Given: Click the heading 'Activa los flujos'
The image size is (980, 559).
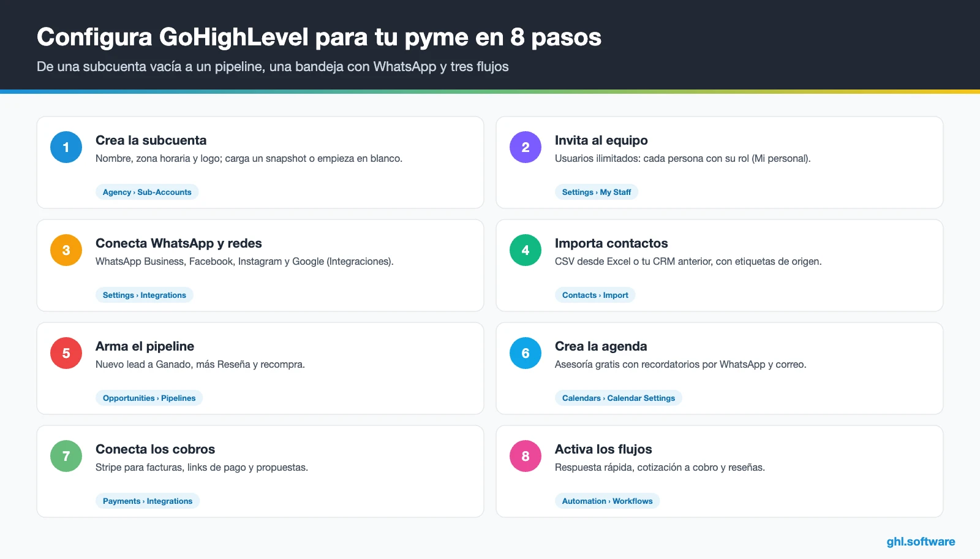Looking at the screenshot, I should [x=603, y=449].
